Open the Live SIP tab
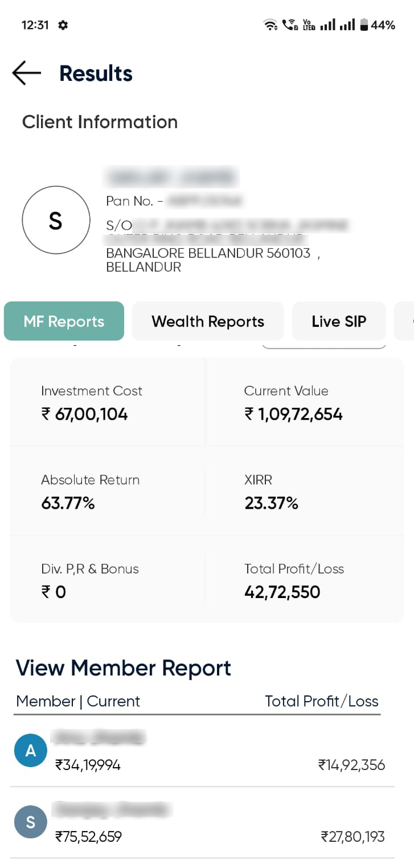Screen dimensions: 414x868 coord(339,321)
